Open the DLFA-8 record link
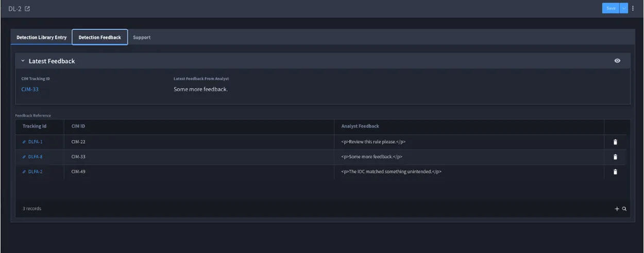Viewport: 644px width, 253px height. [x=36, y=156]
